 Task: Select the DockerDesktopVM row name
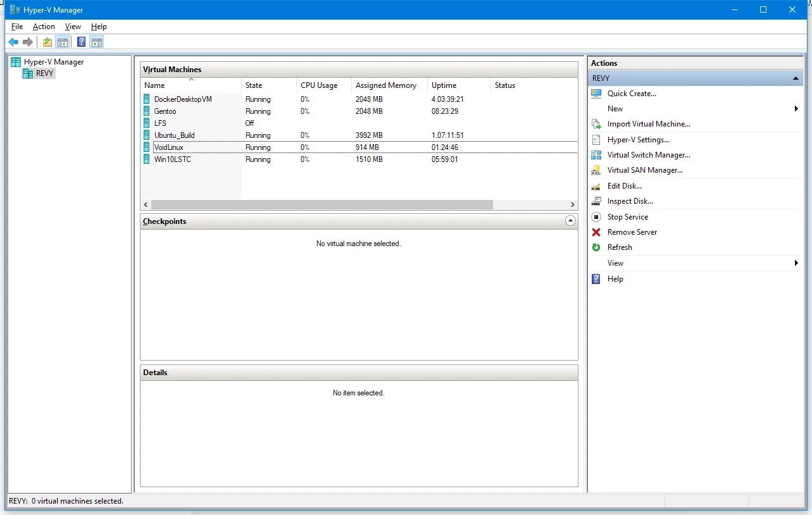point(183,99)
